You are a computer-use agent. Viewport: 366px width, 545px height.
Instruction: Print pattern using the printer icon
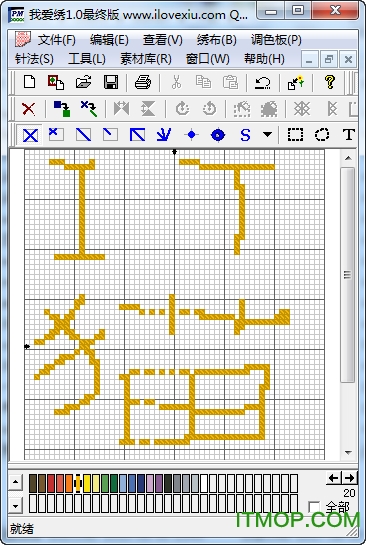pos(143,82)
